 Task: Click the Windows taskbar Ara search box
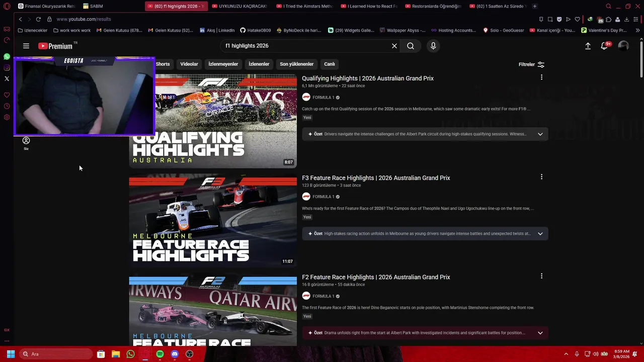coord(56,354)
